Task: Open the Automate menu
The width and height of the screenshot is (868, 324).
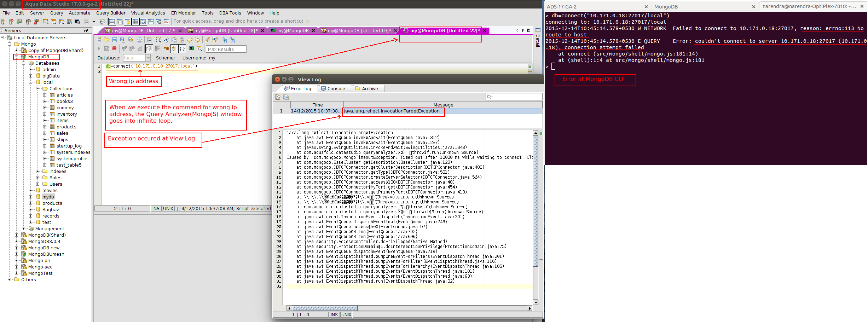Action: point(80,13)
